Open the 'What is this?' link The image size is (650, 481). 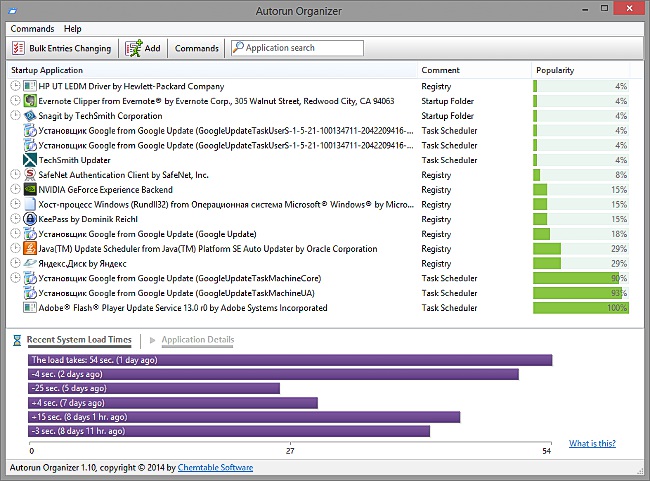pos(592,443)
